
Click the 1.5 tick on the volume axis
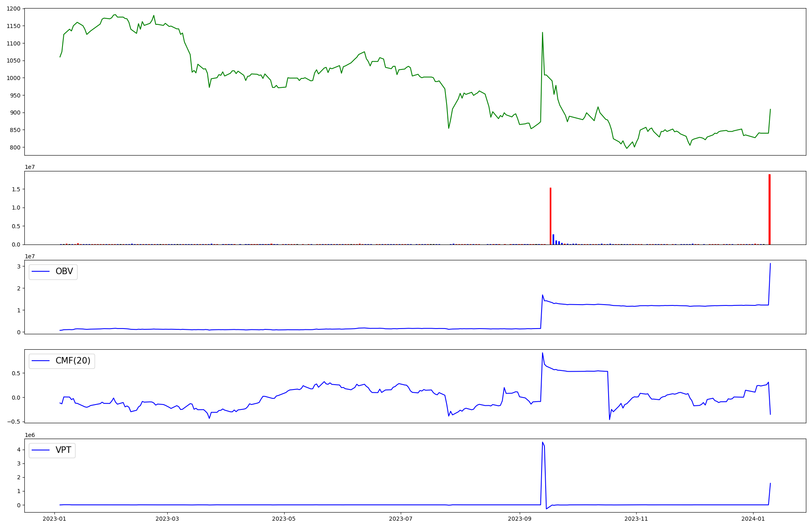(x=16, y=189)
